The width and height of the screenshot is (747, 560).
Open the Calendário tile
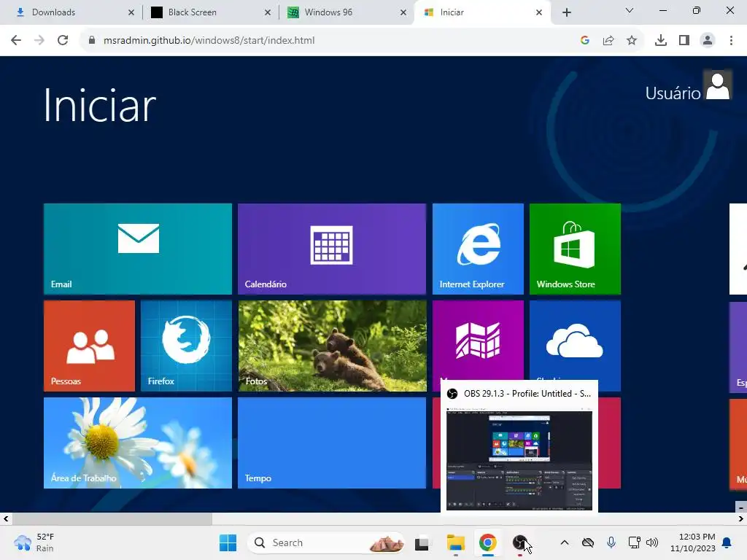point(332,249)
